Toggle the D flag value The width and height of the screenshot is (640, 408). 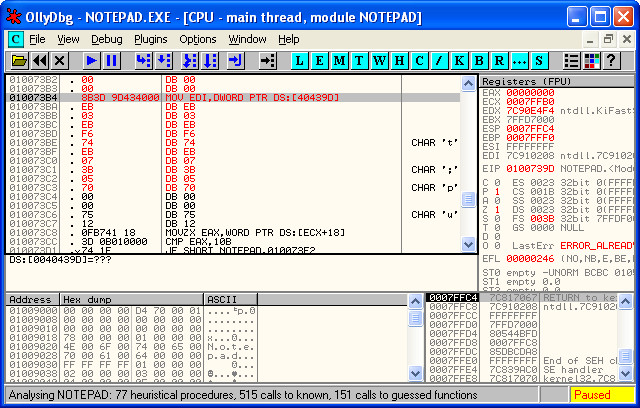click(497, 236)
